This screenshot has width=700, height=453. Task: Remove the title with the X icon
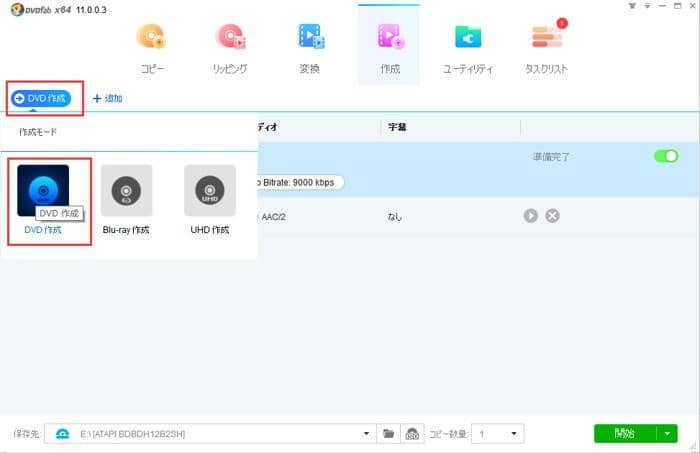[552, 216]
